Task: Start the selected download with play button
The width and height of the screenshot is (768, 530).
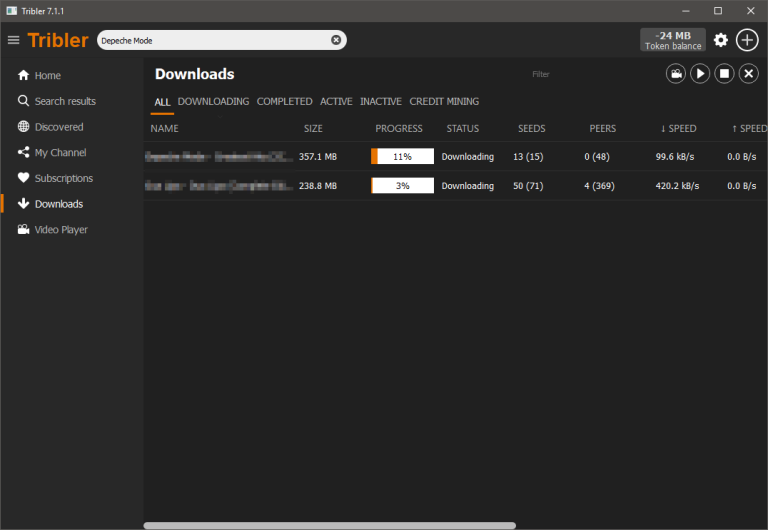Action: click(700, 74)
